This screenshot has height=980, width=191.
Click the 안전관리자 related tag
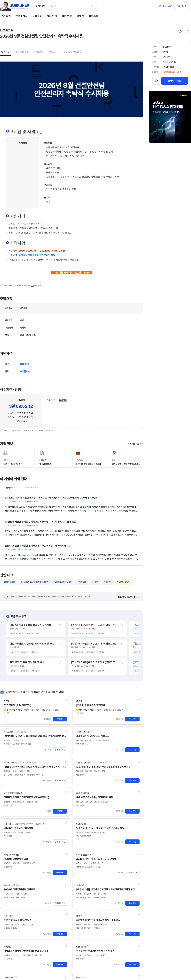point(82,582)
